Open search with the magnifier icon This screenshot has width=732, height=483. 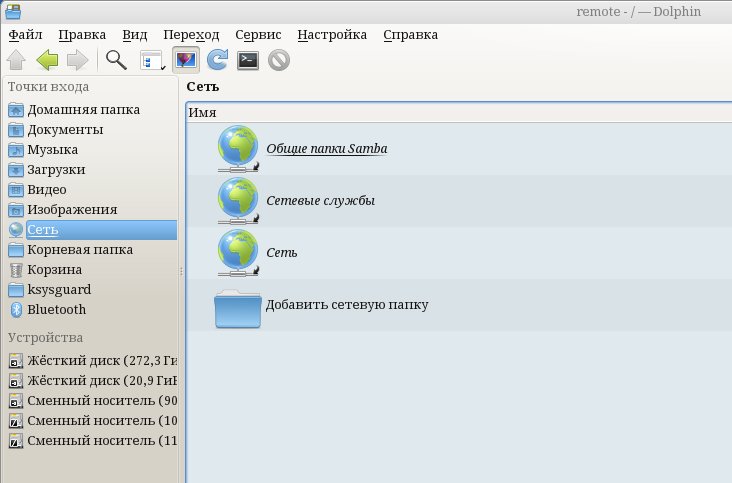point(116,60)
